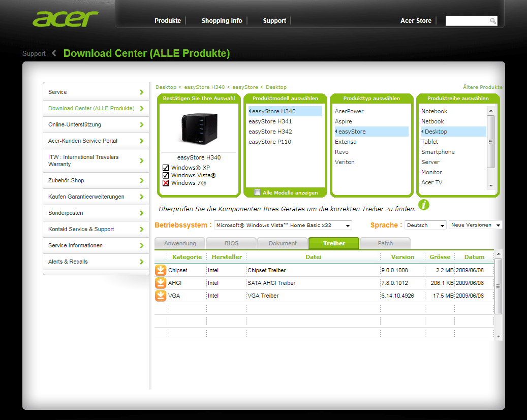527x420 pixels.
Task: Toggle the Windows XP checkbox
Action: click(166, 168)
